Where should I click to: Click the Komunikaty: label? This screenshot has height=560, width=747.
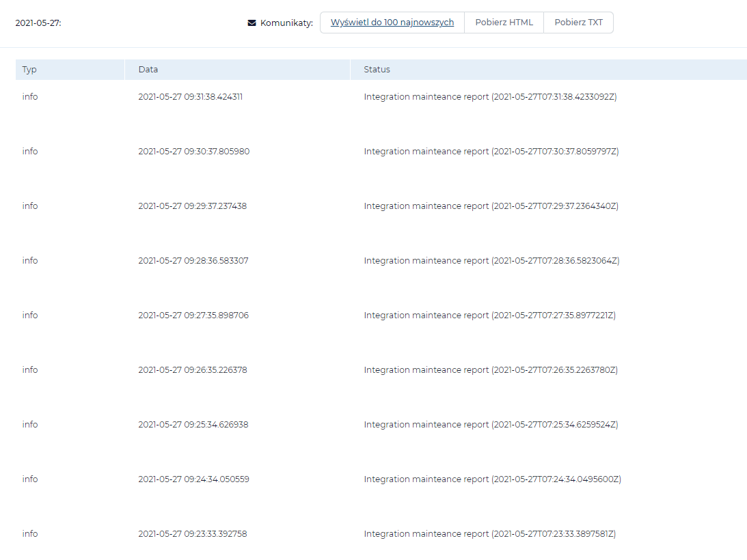[x=286, y=23]
